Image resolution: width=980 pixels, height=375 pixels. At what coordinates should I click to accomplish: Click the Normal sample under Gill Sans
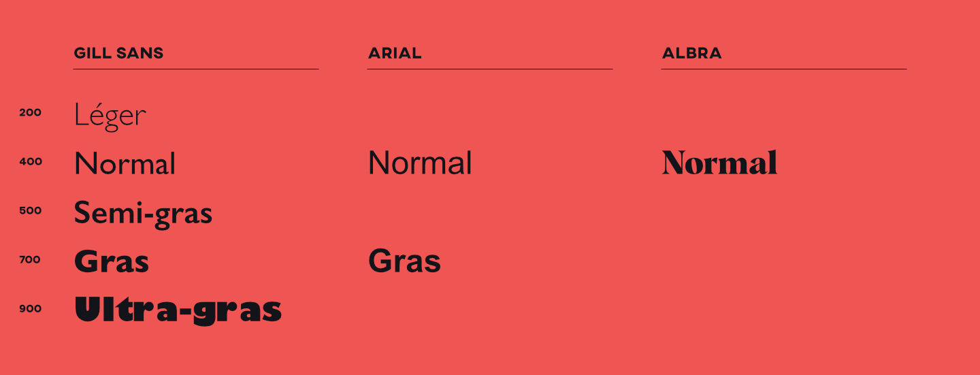point(125,164)
